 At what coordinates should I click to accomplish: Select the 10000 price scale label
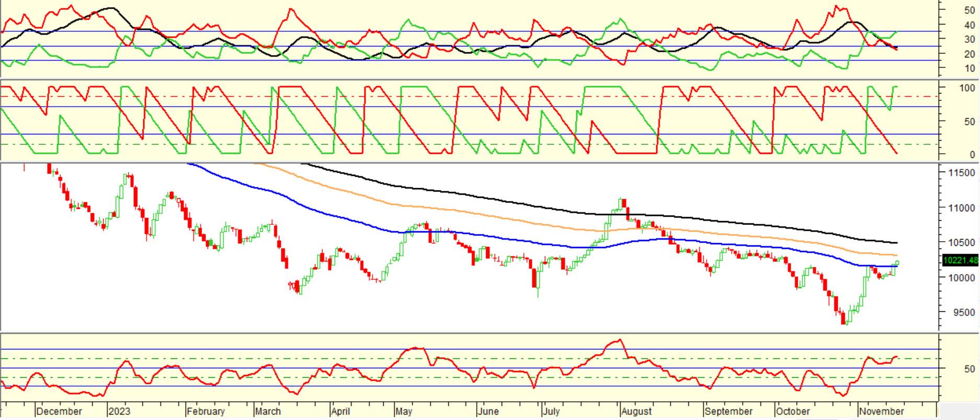tap(962, 277)
